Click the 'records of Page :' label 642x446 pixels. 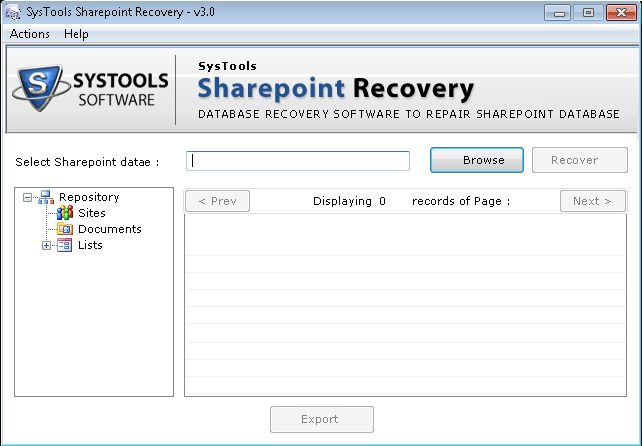[461, 201]
